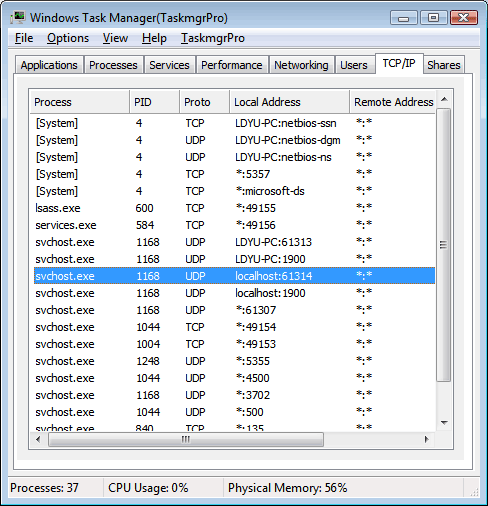Click PID 584 cell

[x=145, y=225]
